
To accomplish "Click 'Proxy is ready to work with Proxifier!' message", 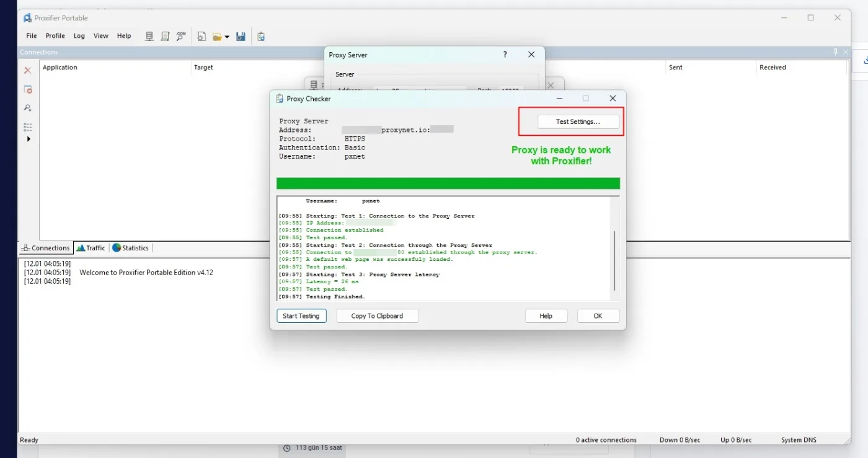I will coord(561,156).
